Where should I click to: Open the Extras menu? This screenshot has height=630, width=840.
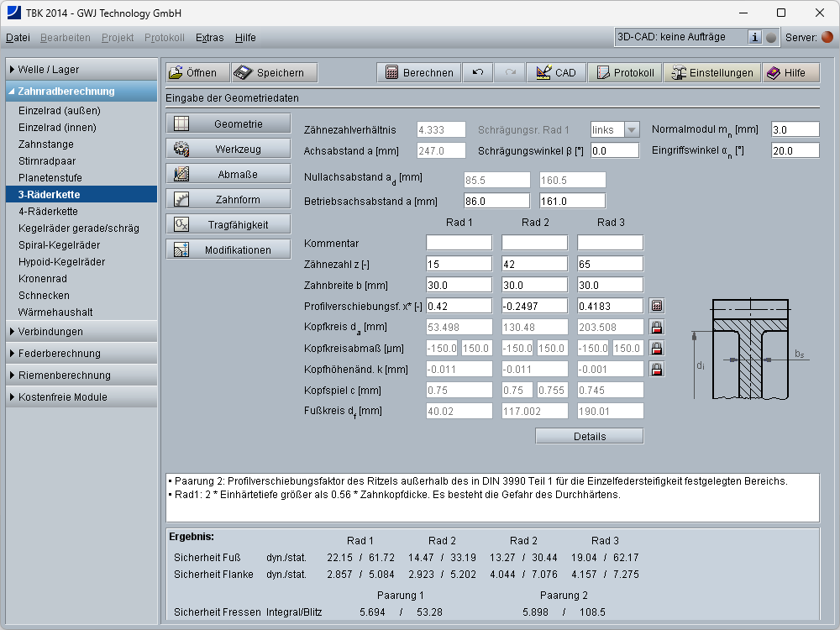pos(209,38)
